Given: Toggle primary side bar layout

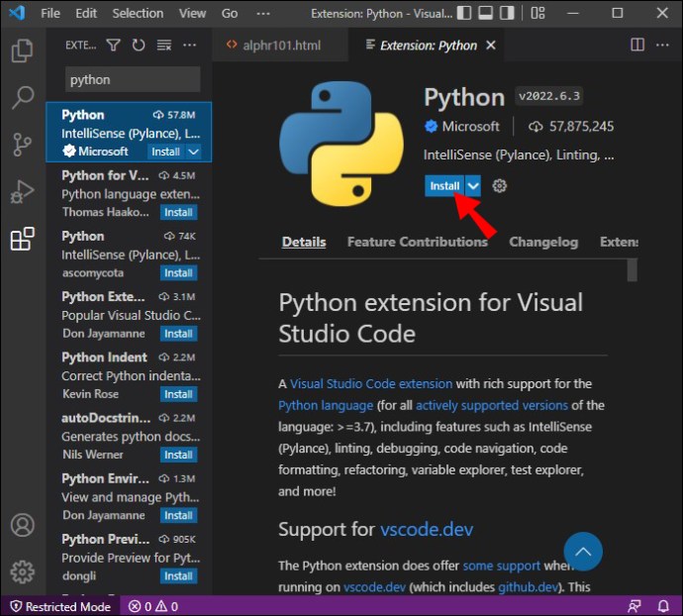Looking at the screenshot, I should pos(464,13).
